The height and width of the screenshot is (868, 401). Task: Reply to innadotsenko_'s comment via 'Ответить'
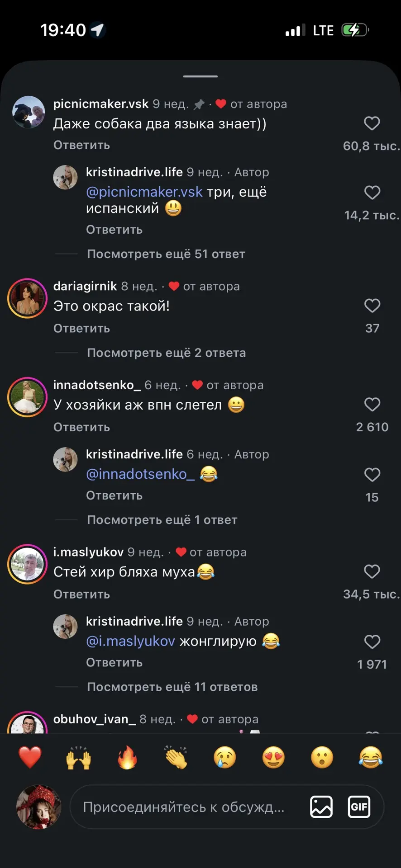pos(81,427)
